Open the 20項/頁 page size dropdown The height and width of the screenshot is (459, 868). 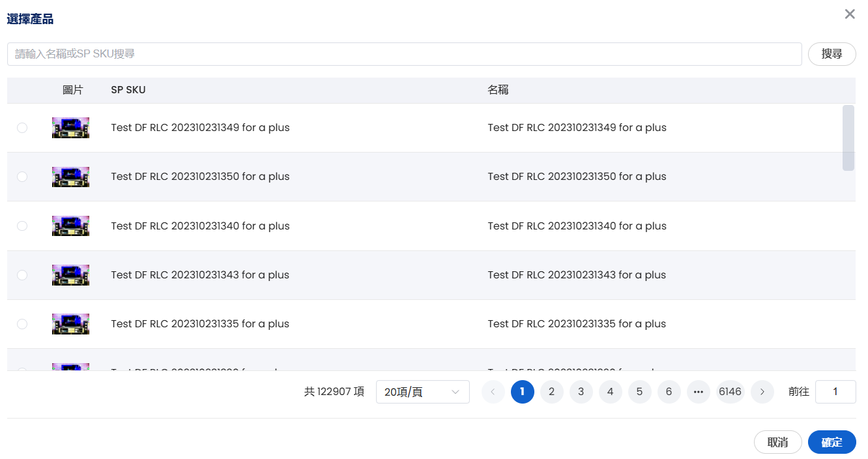[423, 392]
